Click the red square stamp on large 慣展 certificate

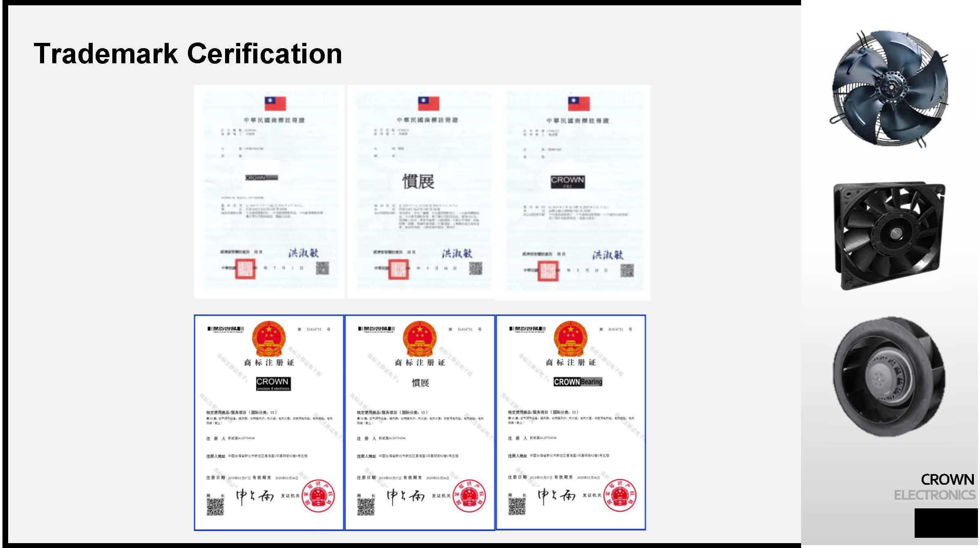(398, 269)
